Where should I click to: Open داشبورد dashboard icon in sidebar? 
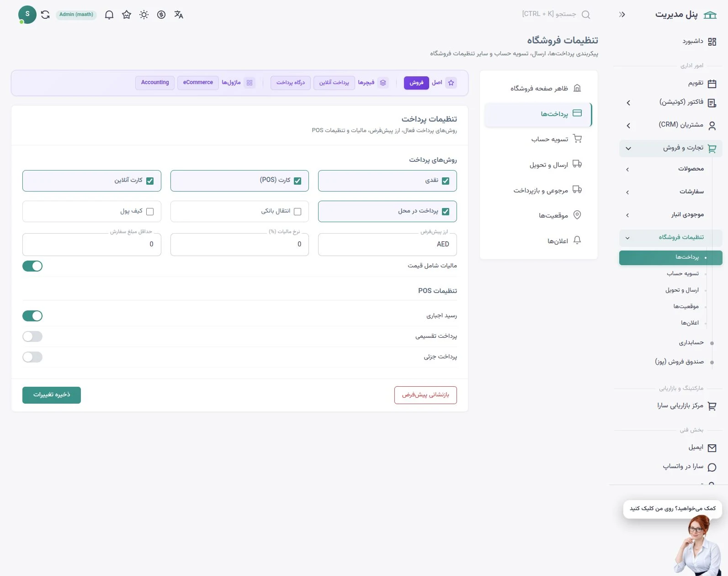point(712,42)
